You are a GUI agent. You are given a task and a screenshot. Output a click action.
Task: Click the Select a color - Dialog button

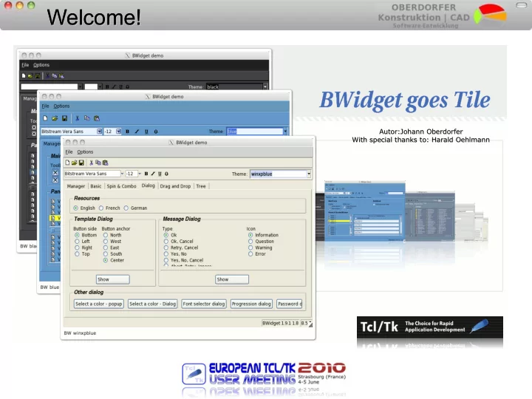tap(153, 304)
